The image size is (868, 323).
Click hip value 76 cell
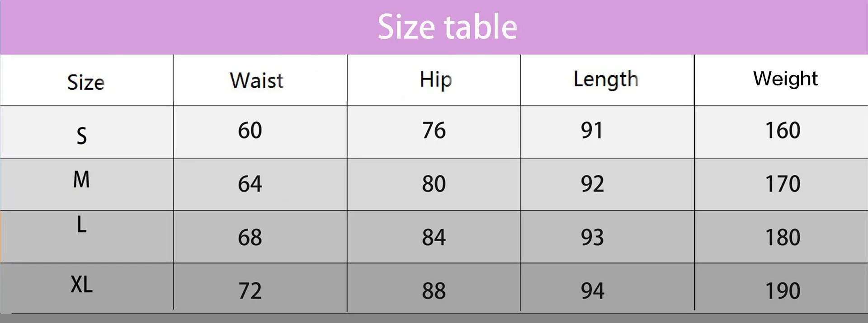[x=434, y=131]
